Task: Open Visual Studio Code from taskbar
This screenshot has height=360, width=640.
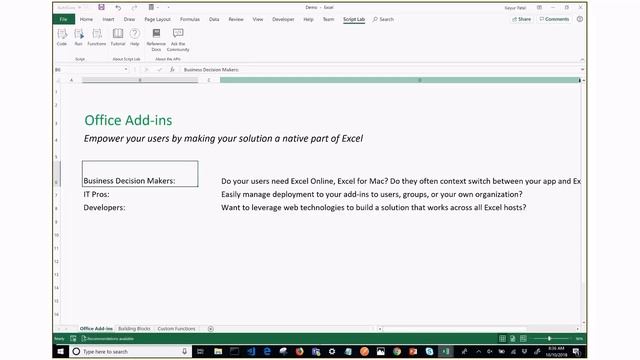Action: 251,351
